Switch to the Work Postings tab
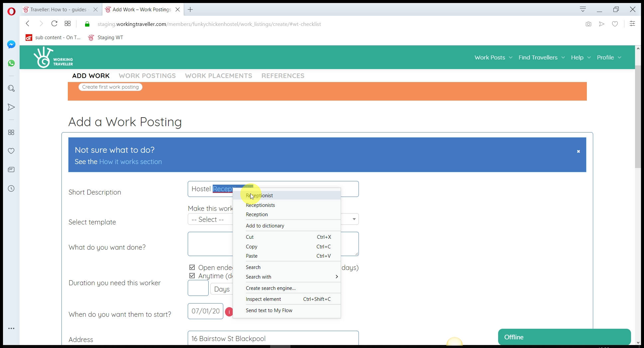Screen dimensions: 644x348 point(147,76)
